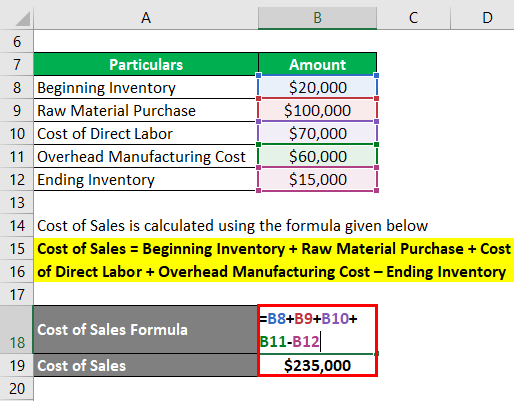Select the Cost of Direct Labor cell
Viewport: 514px width, 401px height.
tap(146, 134)
